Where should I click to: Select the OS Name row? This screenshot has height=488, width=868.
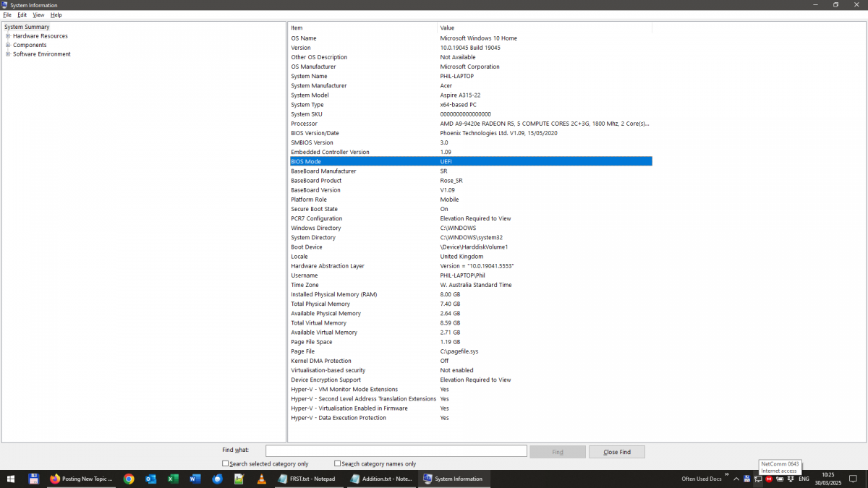[470, 38]
